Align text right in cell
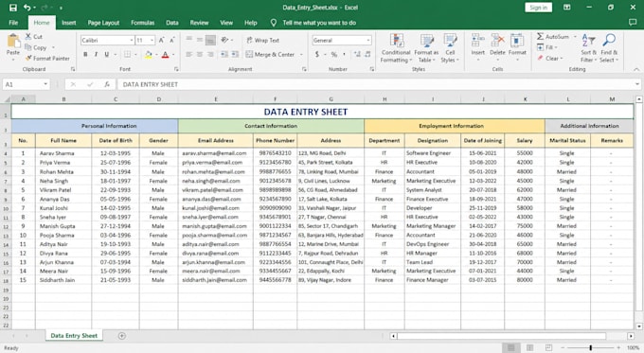644x353 pixels. [210, 54]
